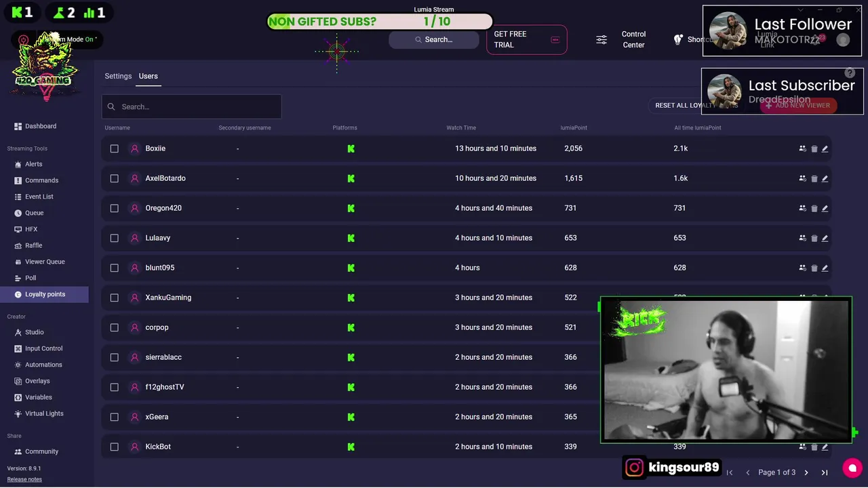Click the Non Gifted Subs progress bar
Screen dimensions: 868x488
tap(380, 22)
